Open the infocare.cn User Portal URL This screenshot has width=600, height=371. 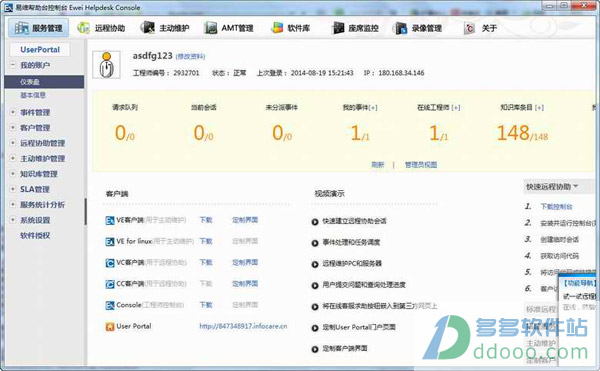243,326
